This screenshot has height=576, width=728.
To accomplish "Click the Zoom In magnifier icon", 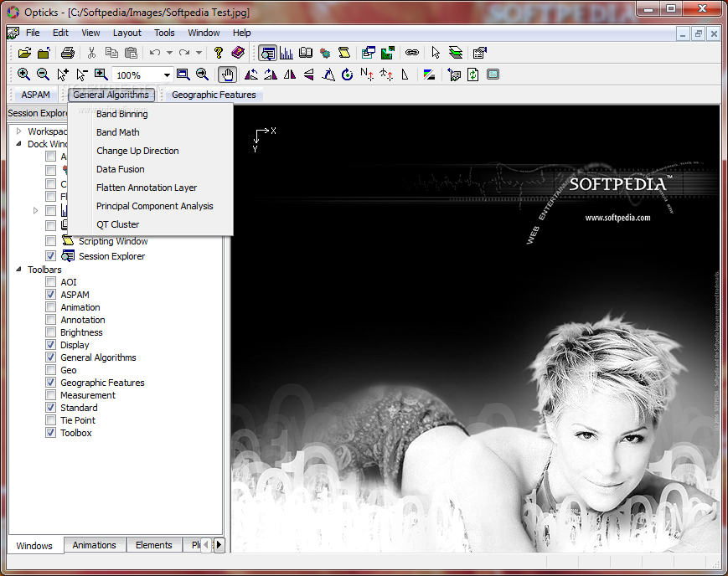I will point(23,75).
